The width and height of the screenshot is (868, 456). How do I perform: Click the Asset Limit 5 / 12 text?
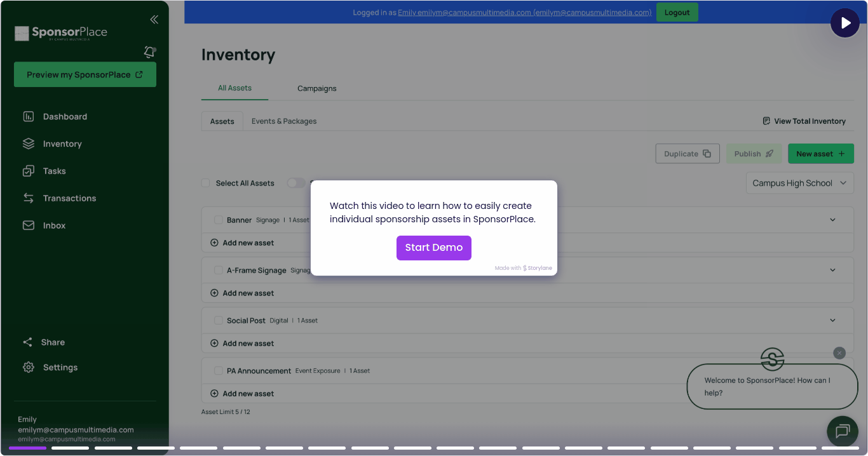pos(226,412)
